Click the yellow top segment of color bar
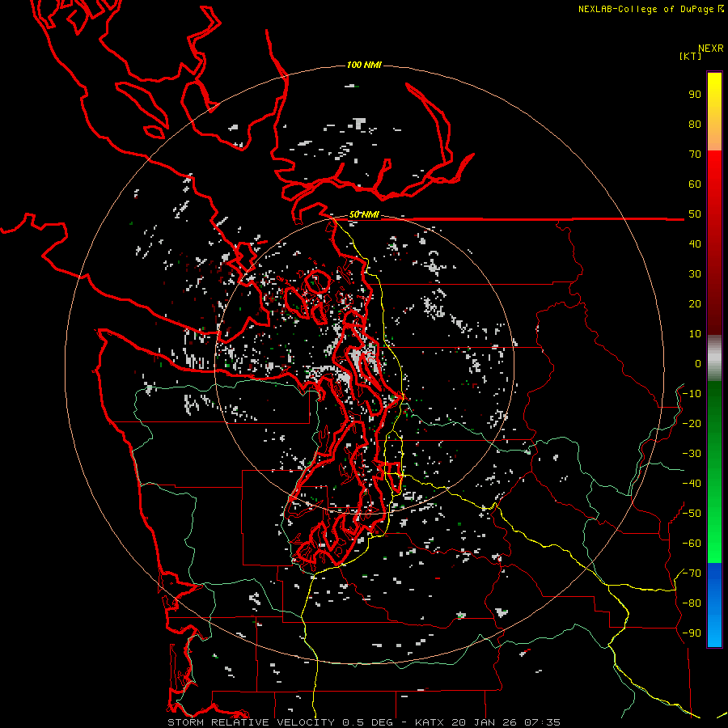 click(x=714, y=112)
